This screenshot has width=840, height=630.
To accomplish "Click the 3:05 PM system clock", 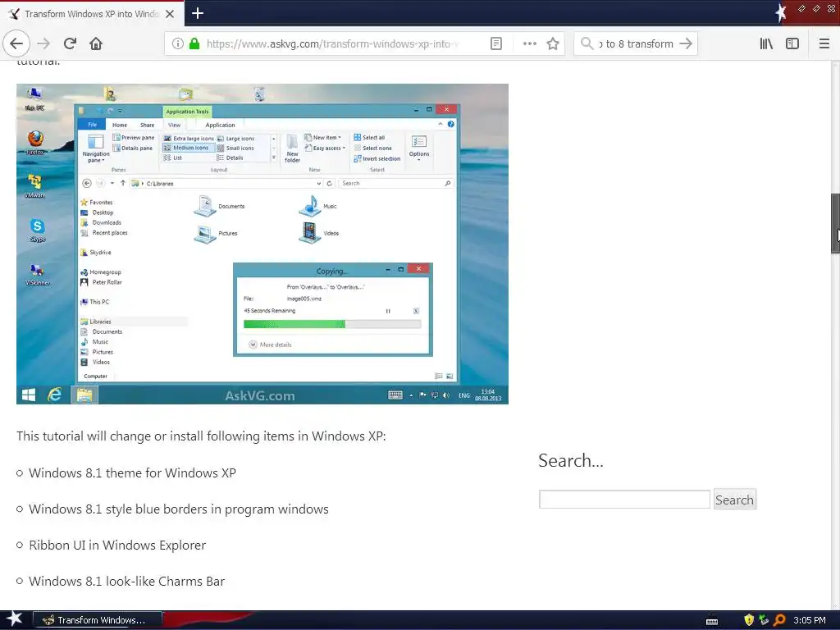I will pyautogui.click(x=810, y=620).
